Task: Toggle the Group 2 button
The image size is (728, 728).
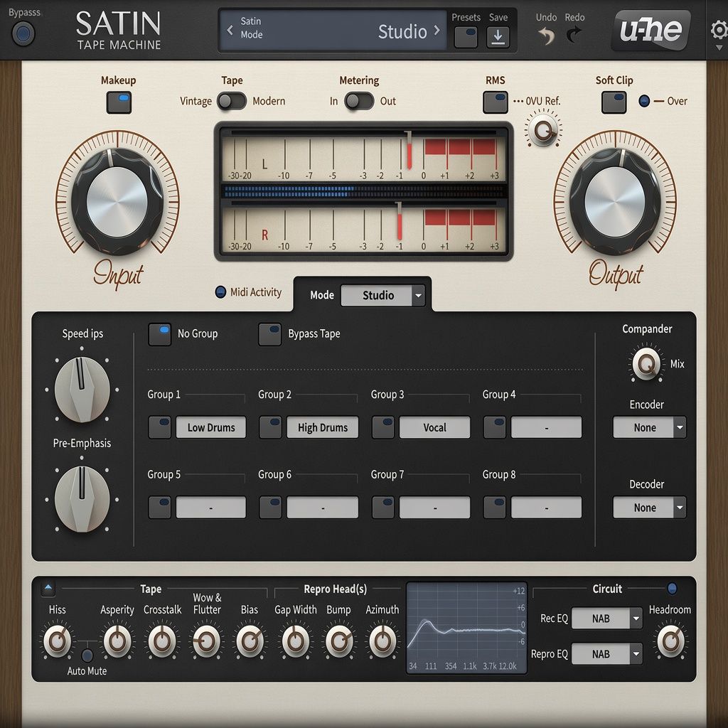Action: (x=270, y=427)
